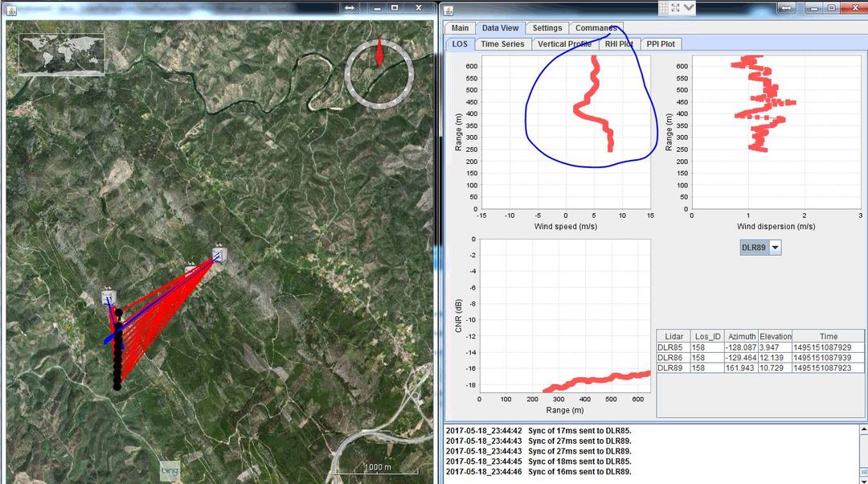Select the lidar station icon at upper right of beams

[218, 254]
